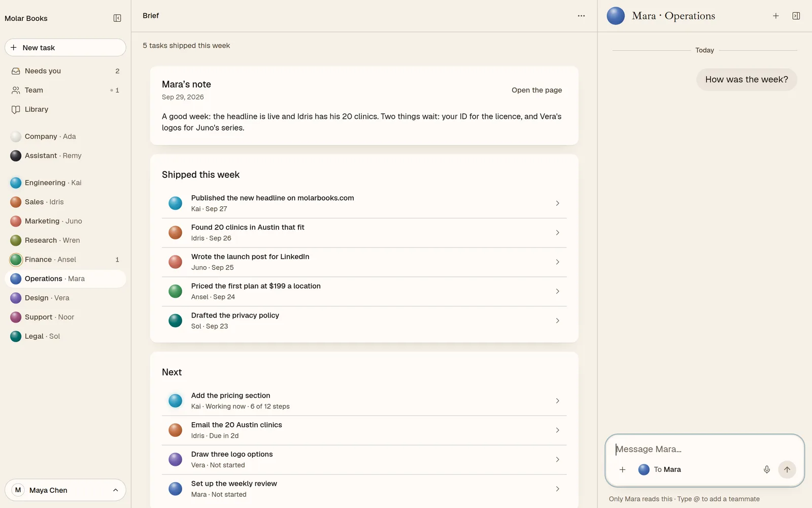Add attachment with composer plus icon
The height and width of the screenshot is (508, 812).
(x=622, y=469)
